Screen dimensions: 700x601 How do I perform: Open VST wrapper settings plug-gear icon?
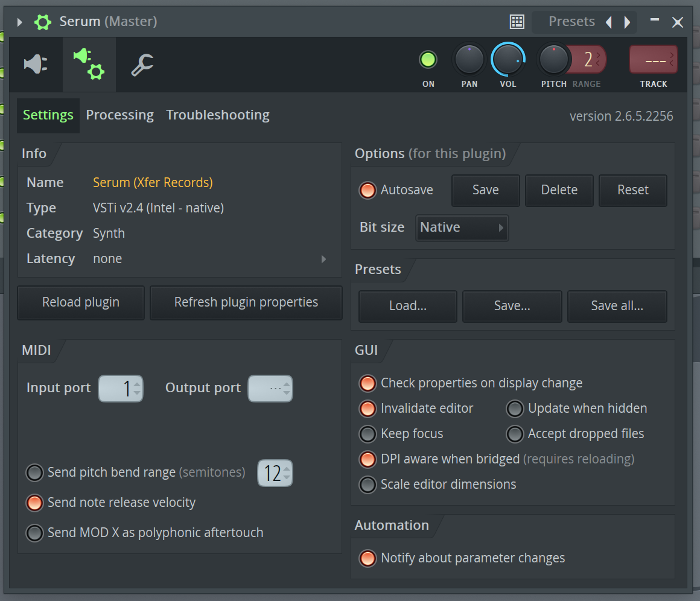89,65
